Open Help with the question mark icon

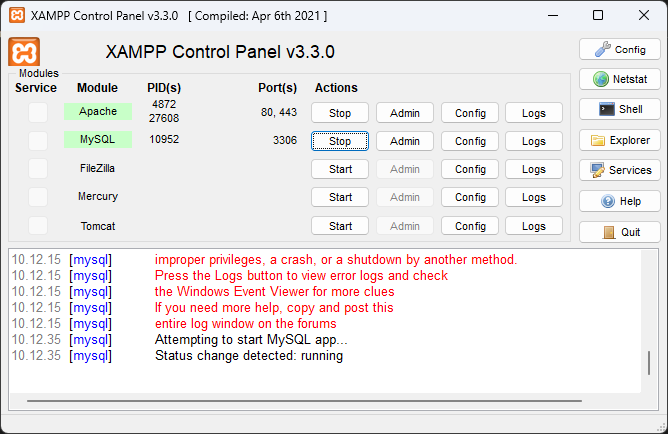point(620,201)
